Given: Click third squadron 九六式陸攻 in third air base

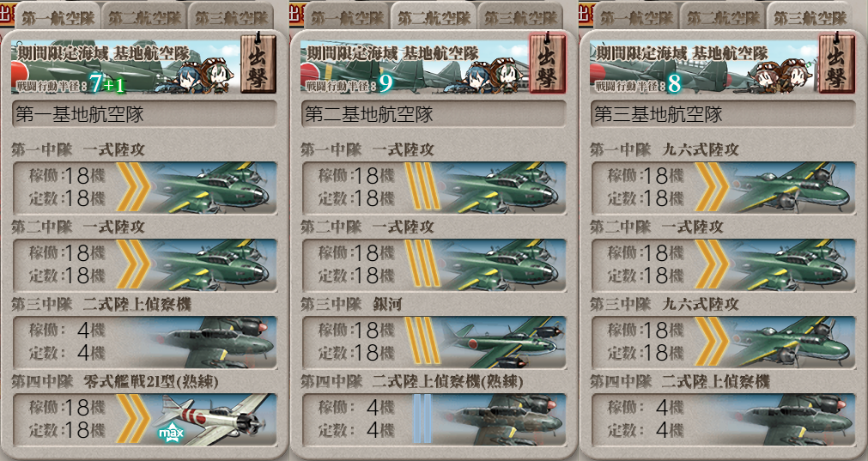Looking at the screenshot, I should click(723, 342).
